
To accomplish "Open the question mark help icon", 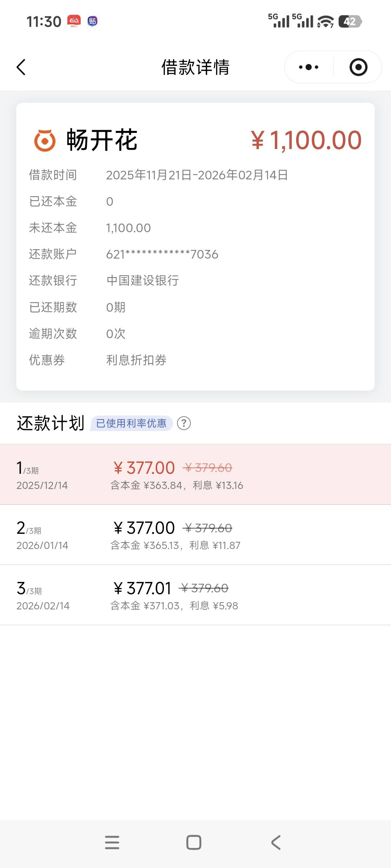I will 184,423.
